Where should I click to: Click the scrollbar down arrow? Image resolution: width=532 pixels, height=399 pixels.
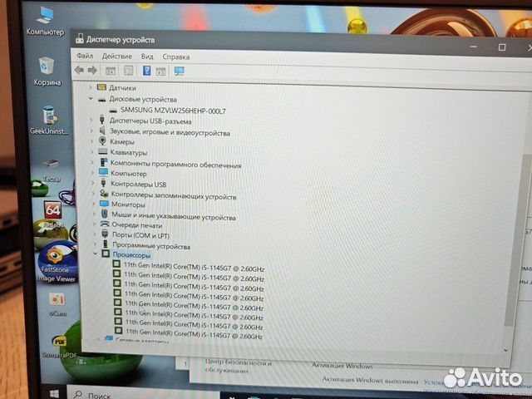(x=506, y=350)
